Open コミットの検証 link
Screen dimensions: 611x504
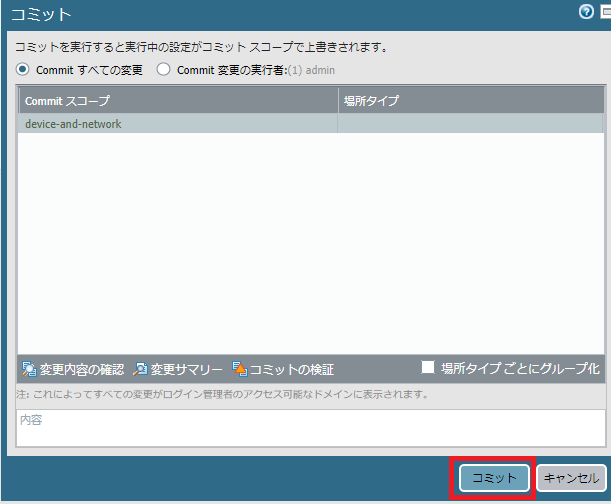[291, 369]
